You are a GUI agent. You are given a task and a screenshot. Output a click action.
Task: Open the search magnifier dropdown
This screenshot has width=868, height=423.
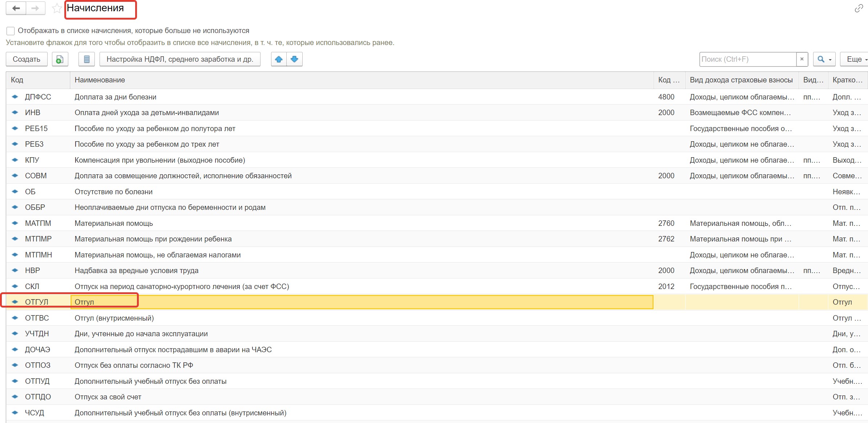coord(824,59)
